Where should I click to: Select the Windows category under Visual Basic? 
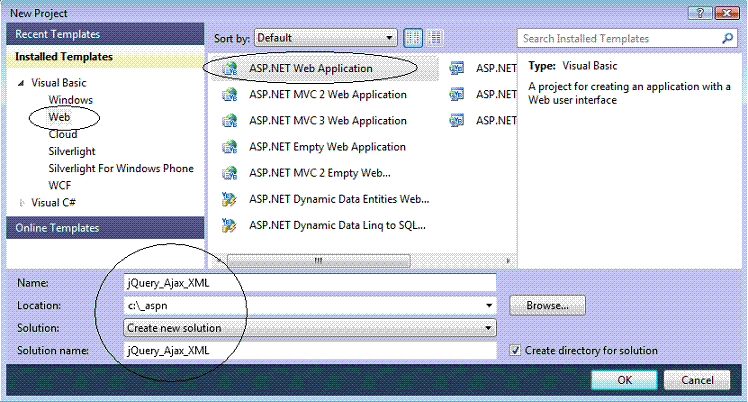[x=71, y=100]
